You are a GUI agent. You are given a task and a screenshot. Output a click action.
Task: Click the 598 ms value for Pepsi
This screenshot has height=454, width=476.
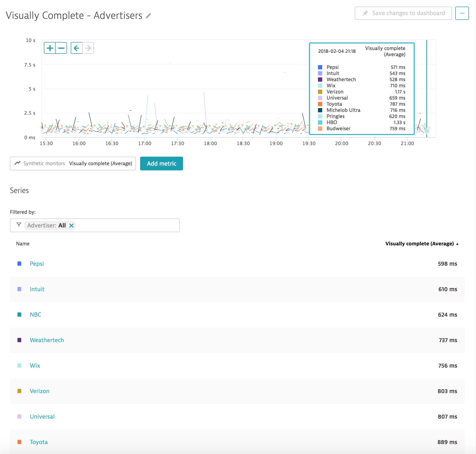(447, 264)
